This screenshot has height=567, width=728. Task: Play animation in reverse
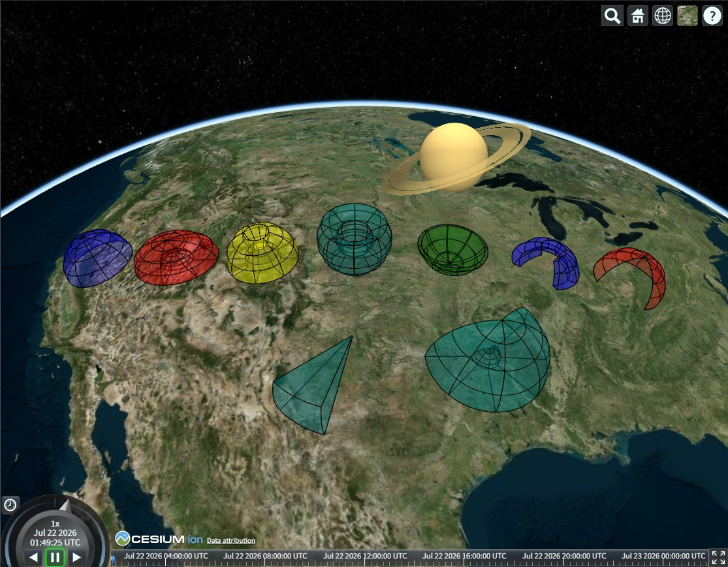[x=33, y=557]
